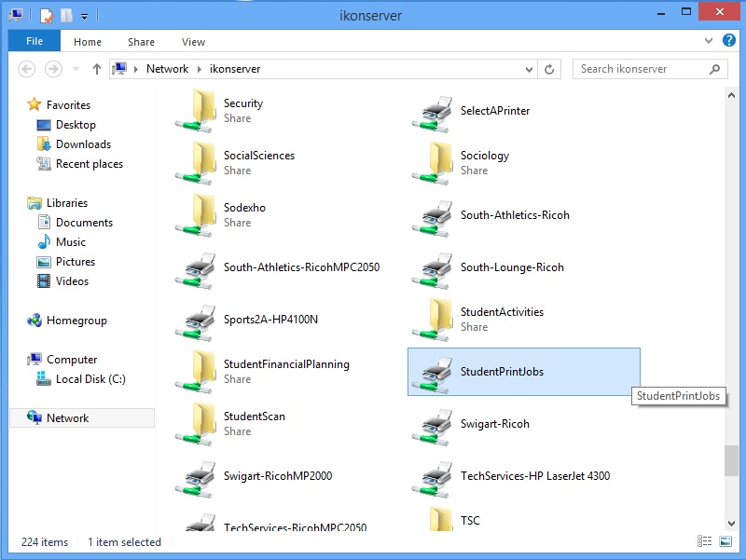
Task: Select the Swigart-Ricoh printer icon
Action: click(x=433, y=425)
